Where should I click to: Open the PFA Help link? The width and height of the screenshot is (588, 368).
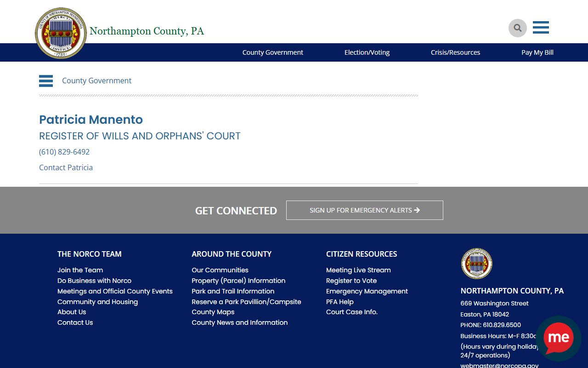coord(340,302)
